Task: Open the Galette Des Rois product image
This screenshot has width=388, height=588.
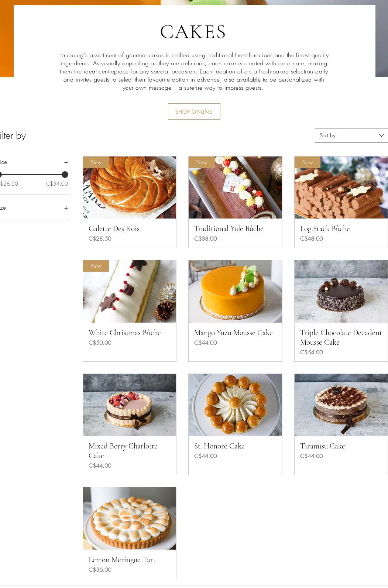Action: click(x=130, y=188)
